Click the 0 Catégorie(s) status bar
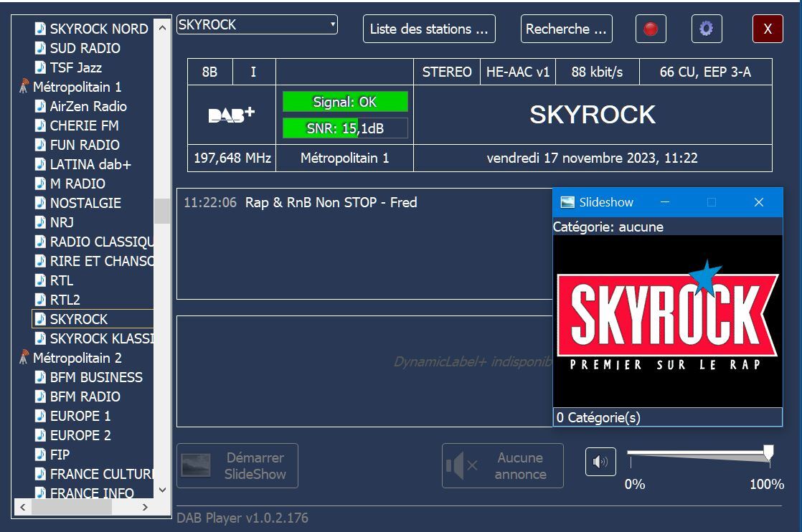The width and height of the screenshot is (802, 532). (667, 417)
